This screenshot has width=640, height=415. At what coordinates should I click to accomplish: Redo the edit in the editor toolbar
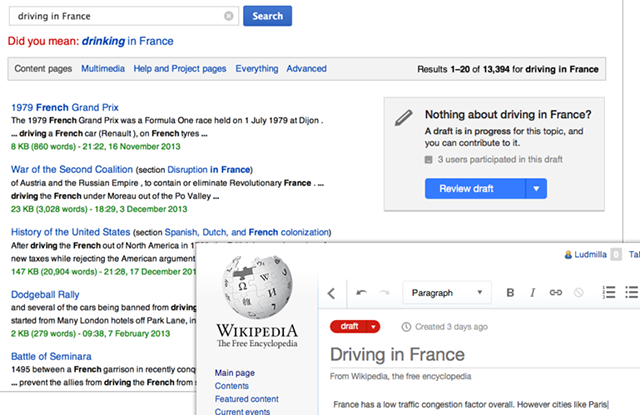(x=384, y=293)
